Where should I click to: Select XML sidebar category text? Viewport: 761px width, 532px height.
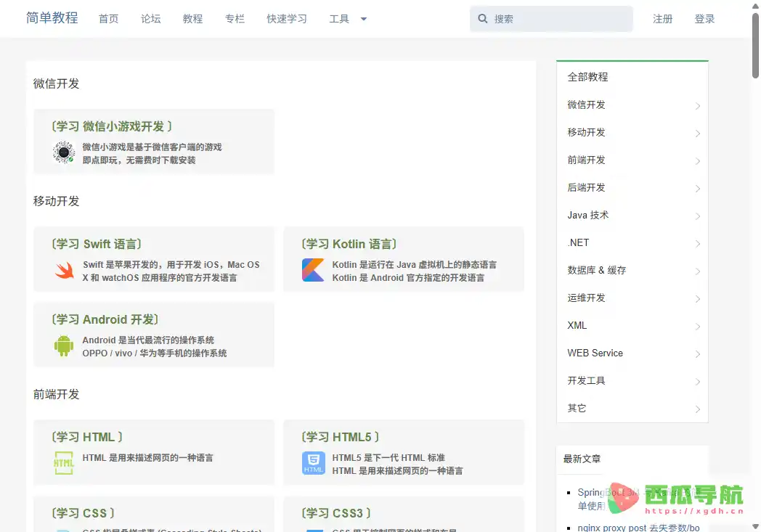click(577, 325)
